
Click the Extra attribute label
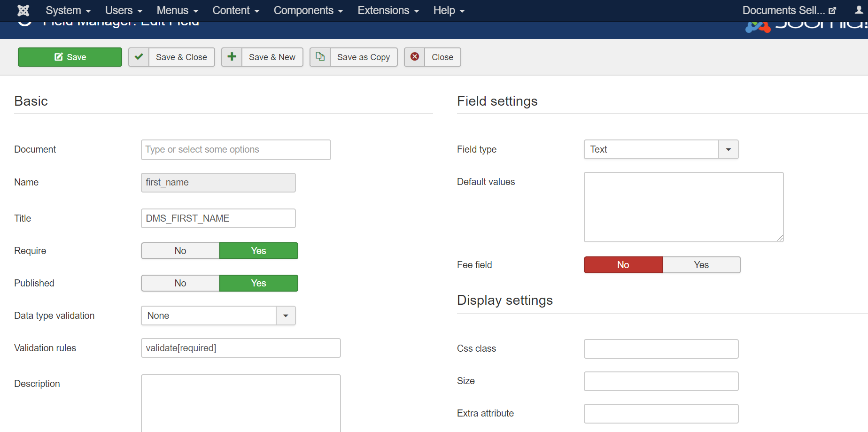(x=485, y=413)
